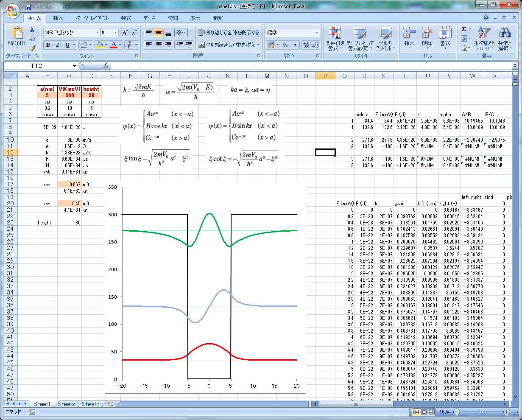Click 折り返して全体を表示する wrap text button

point(229,33)
